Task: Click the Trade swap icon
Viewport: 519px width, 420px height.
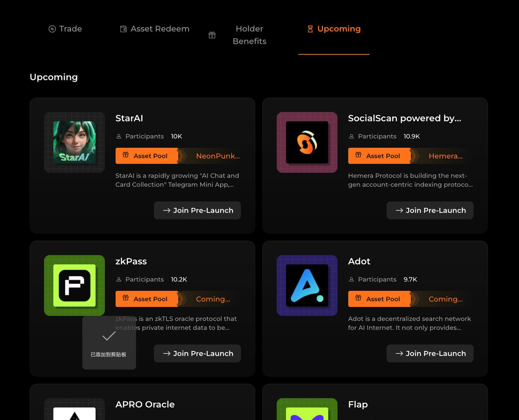Action: point(52,29)
